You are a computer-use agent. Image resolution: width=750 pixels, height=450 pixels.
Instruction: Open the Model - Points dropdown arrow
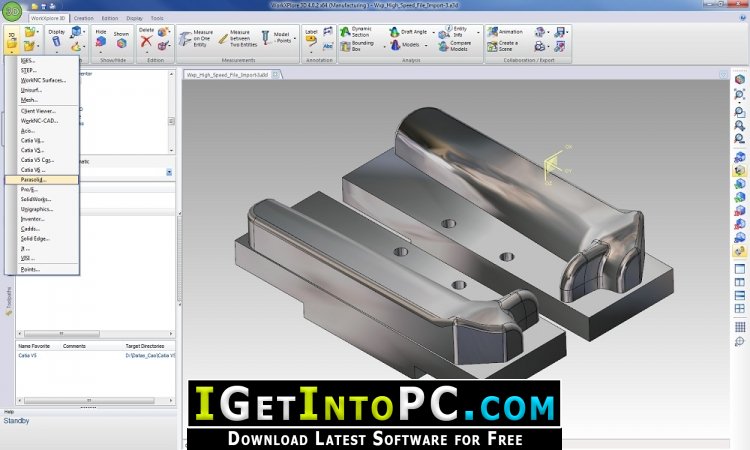coord(295,38)
